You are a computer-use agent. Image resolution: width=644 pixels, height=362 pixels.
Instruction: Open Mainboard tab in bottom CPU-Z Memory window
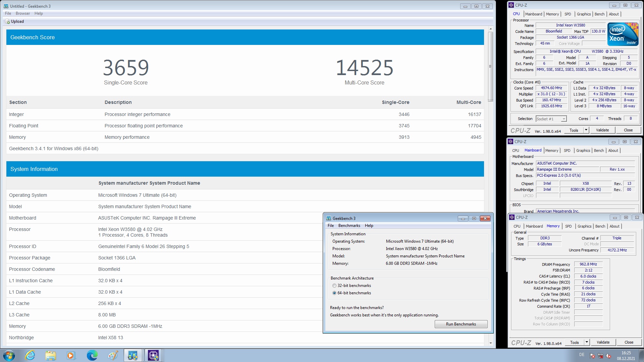pos(534,226)
